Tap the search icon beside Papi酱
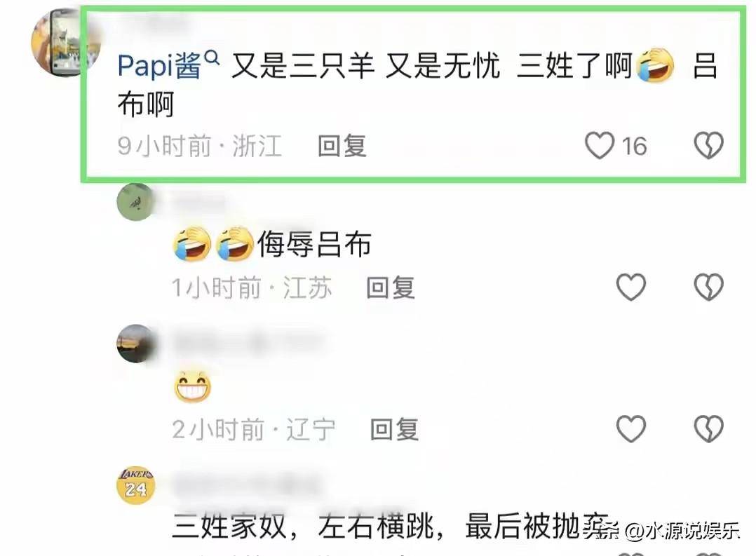Viewport: 756px width, 556px height. point(212,59)
